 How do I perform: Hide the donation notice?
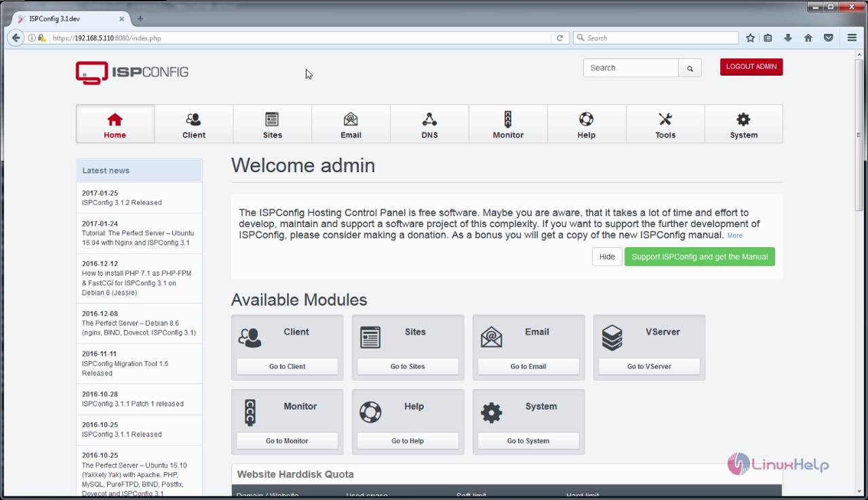click(607, 257)
